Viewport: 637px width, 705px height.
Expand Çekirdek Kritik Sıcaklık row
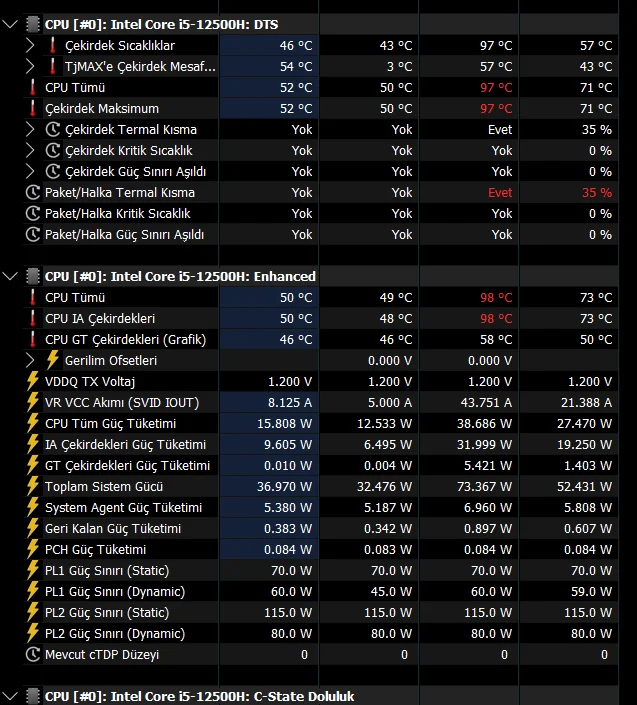click(30, 150)
